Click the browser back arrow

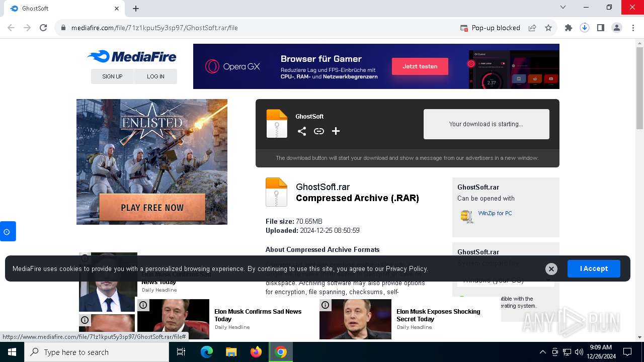click(11, 28)
